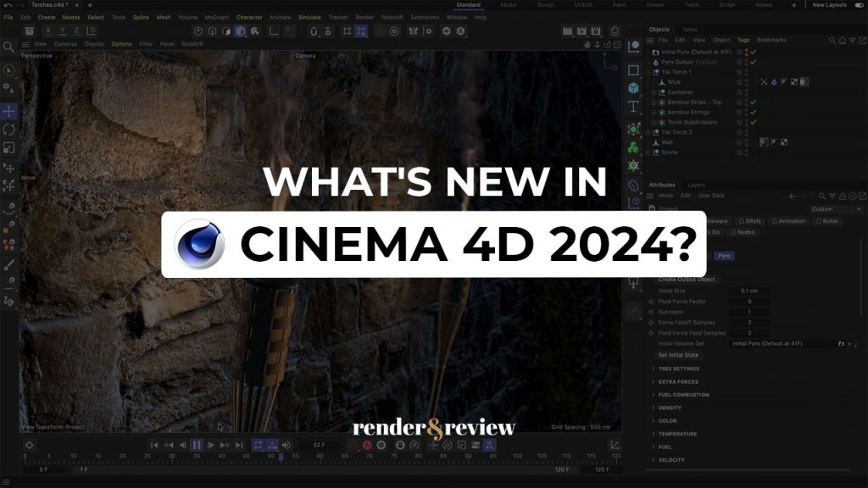Open the timeline window icon at right
The width and height of the screenshot is (868, 488).
click(615, 445)
